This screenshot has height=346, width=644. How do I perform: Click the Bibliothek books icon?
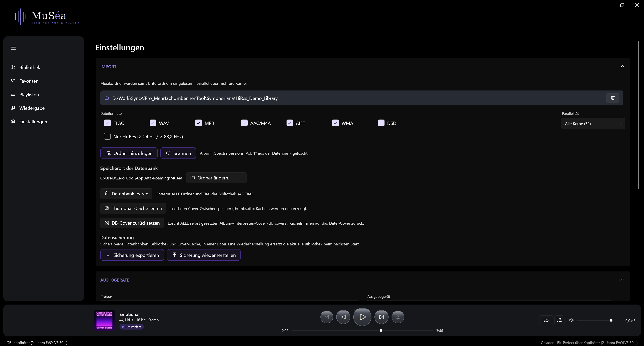click(13, 67)
